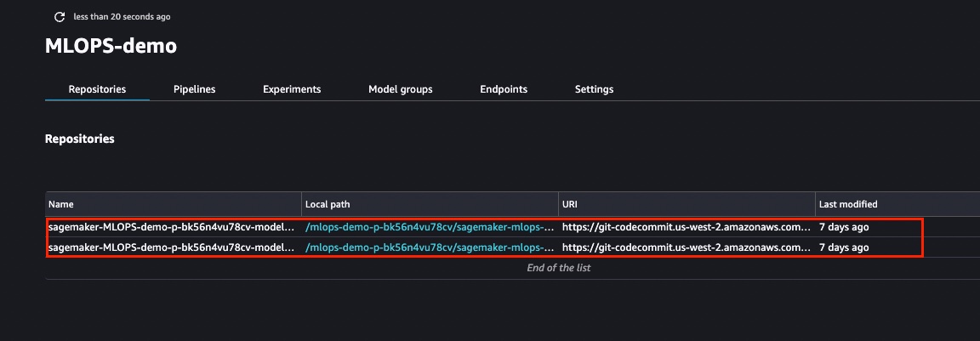The width and height of the screenshot is (980, 341).
Task: Select the first sagemaker-MLOPS-demo repository name
Action: coord(171,227)
